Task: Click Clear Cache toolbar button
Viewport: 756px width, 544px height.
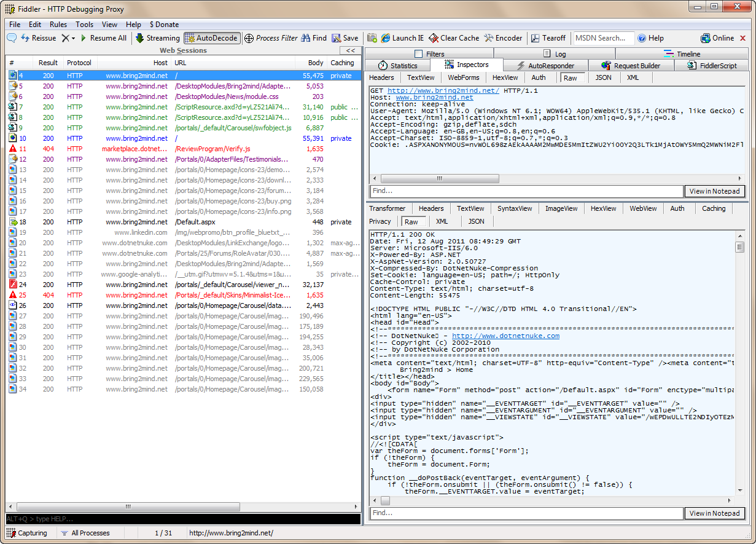Action: 454,38
